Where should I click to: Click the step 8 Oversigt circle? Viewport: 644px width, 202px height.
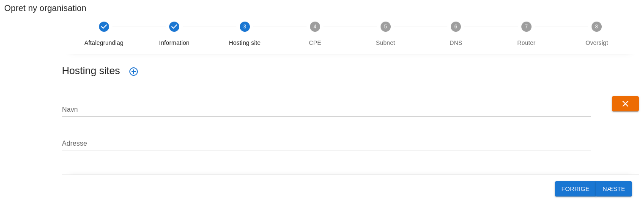pyautogui.click(x=597, y=27)
